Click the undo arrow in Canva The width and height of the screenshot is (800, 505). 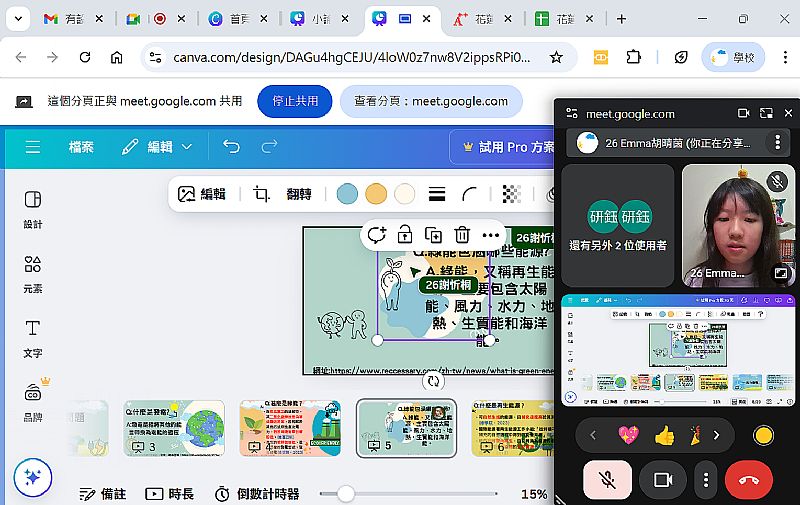231,147
